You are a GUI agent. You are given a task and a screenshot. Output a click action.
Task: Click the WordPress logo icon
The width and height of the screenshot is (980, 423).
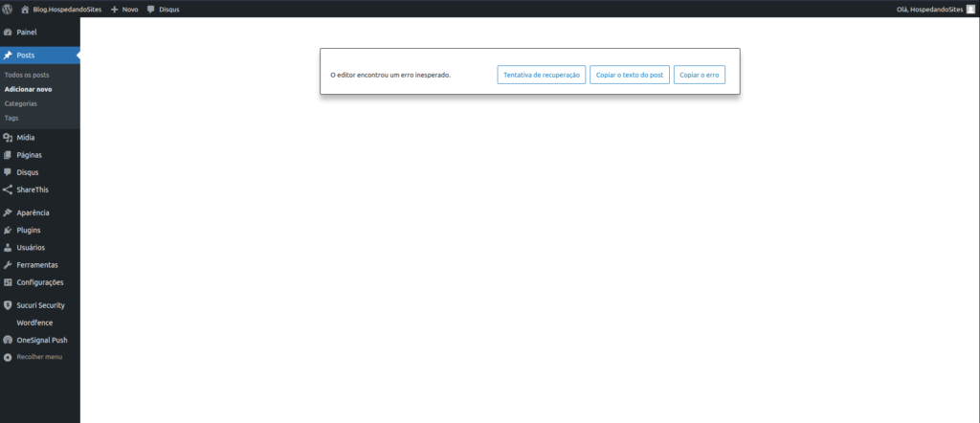[x=8, y=9]
